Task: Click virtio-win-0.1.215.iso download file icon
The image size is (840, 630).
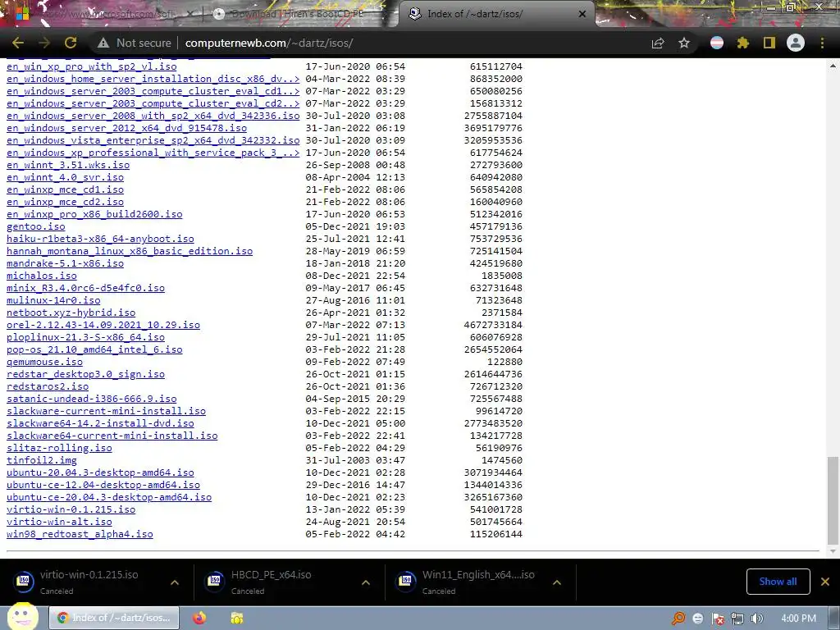Action: (x=24, y=581)
